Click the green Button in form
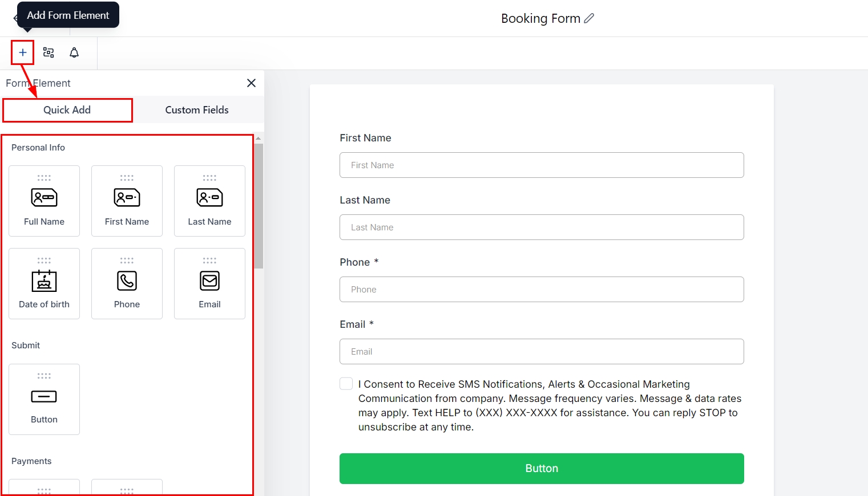868x496 pixels. click(541, 468)
